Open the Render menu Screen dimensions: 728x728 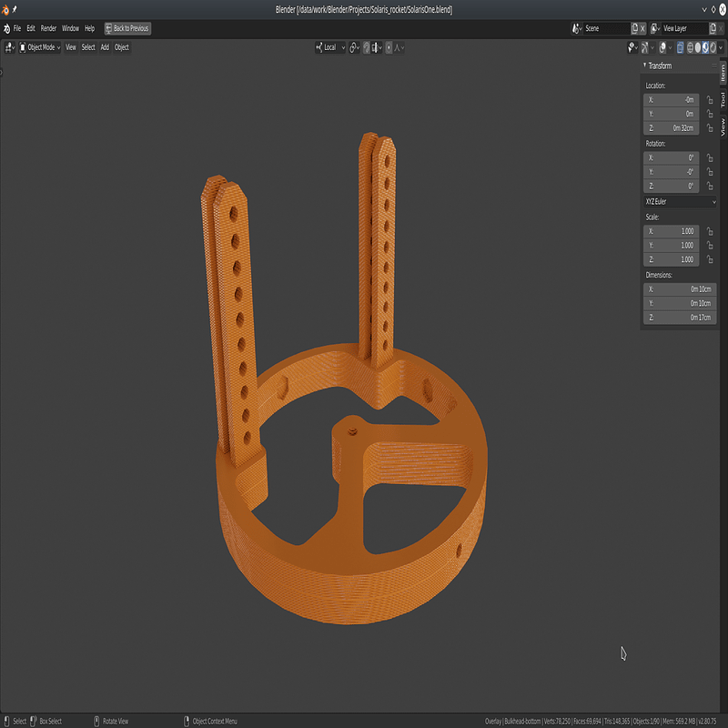[x=48, y=29]
